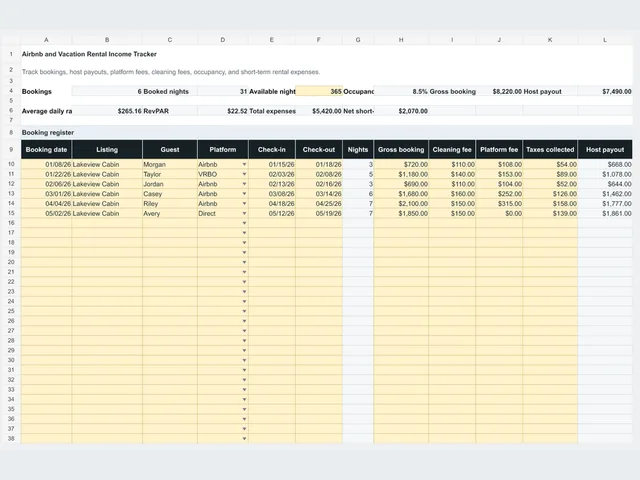Viewport: 640px width, 480px height.
Task: Select the Bookings label cell
Action: tap(46, 91)
